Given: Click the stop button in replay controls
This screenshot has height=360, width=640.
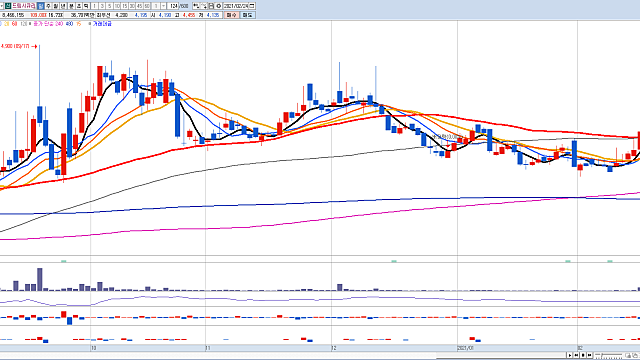Looking at the screenshot, I should (583, 355).
